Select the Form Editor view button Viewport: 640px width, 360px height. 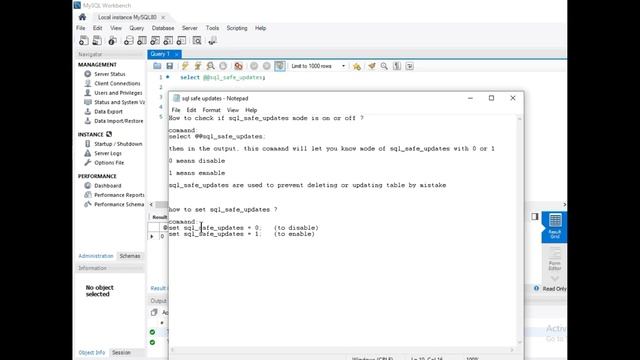[555, 259]
